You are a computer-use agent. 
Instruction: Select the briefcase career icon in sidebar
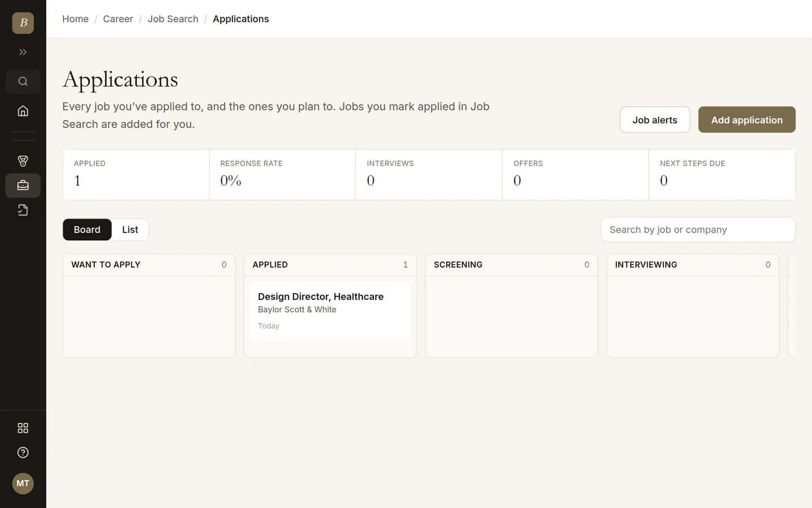click(x=23, y=185)
